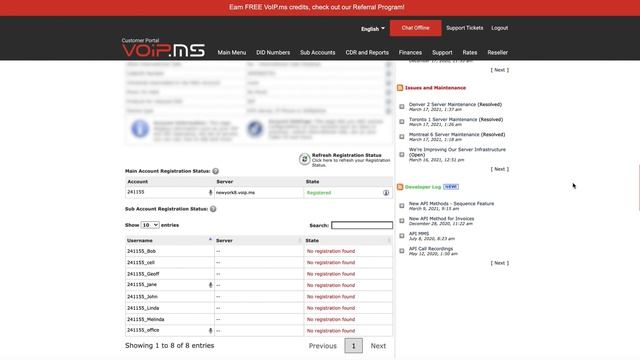The image size is (640, 360).
Task: Select the 241155_Geoff username cell
Action: 169,274
